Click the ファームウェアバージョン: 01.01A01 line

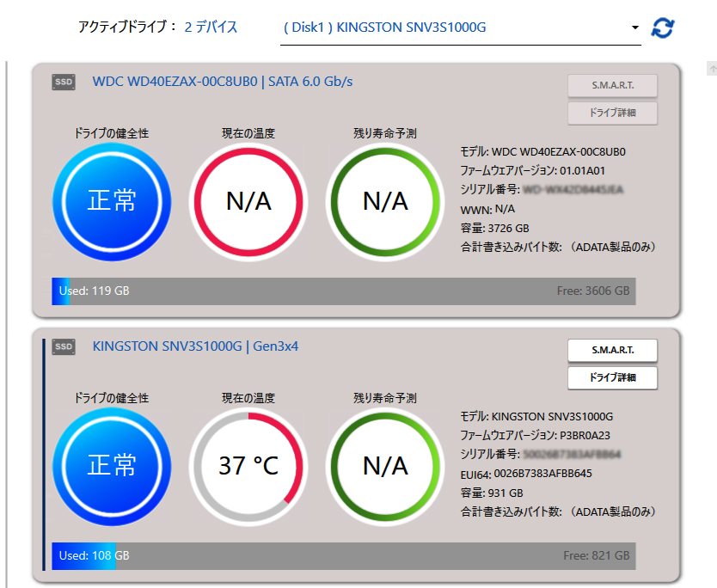click(532, 171)
